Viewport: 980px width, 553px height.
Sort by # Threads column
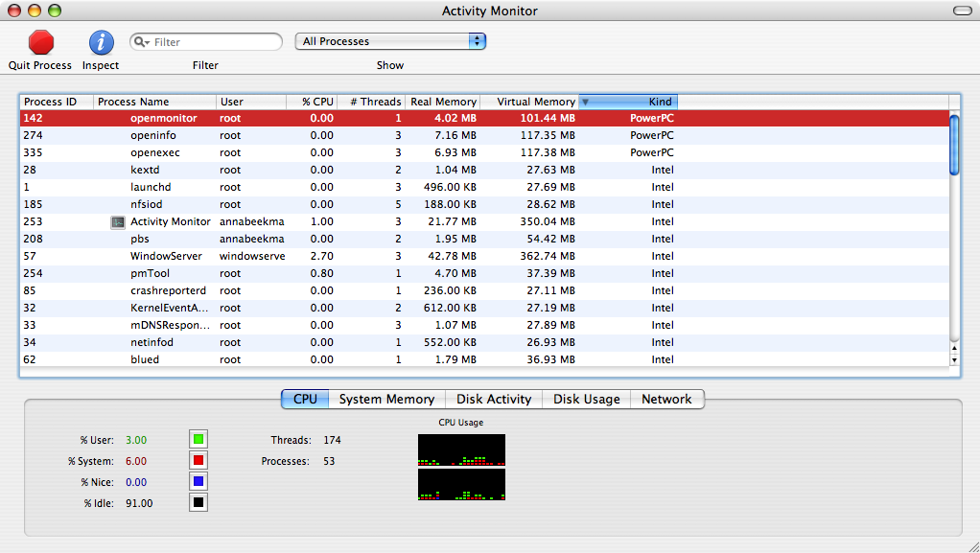coord(372,102)
